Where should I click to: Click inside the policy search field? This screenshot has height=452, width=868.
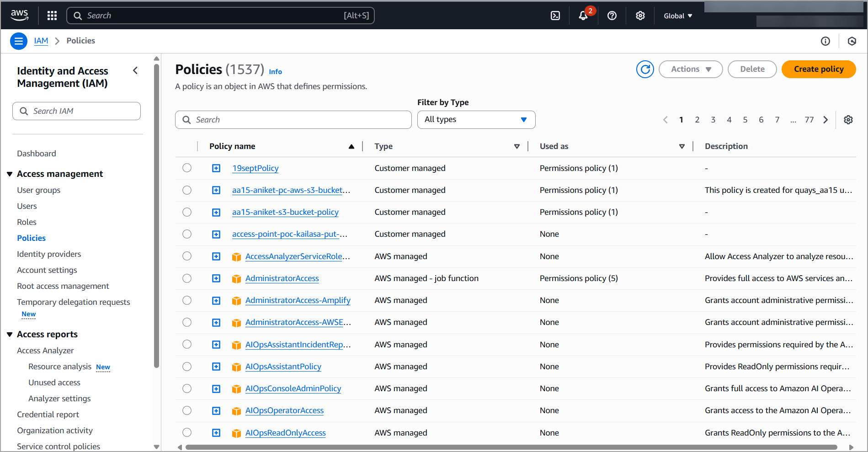tap(293, 119)
